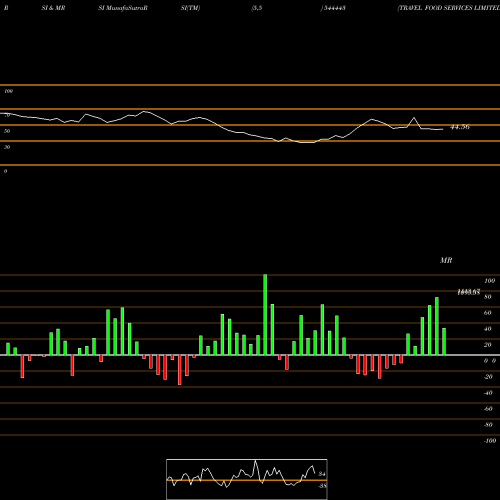500x500 pixels.
Task: Click the -100 label on MR axis
Action: coord(490,441)
